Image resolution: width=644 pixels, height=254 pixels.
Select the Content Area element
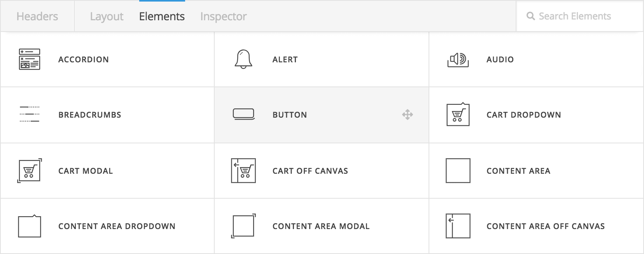(x=518, y=171)
